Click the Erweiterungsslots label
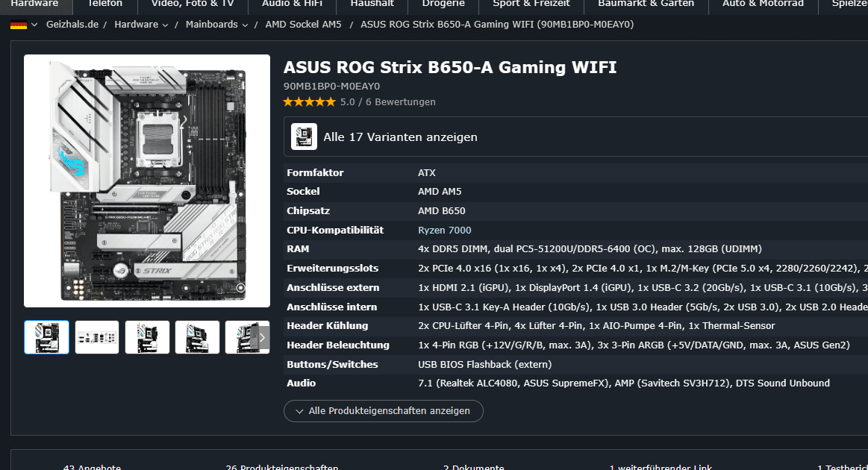 point(333,269)
